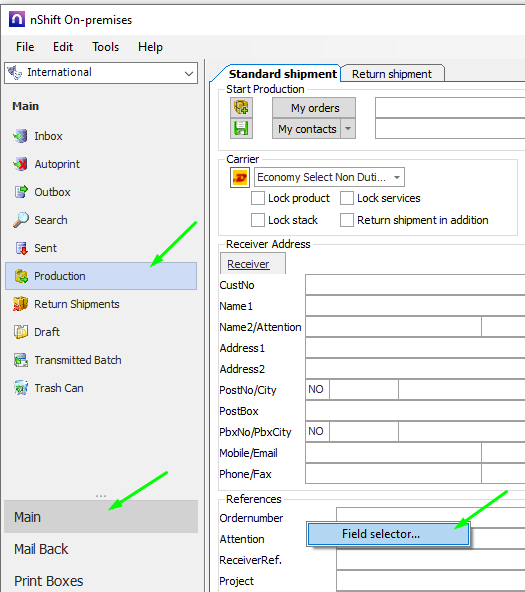Switch to the Standard shipment tab
Image resolution: width=525 pixels, height=592 pixels.
click(283, 74)
